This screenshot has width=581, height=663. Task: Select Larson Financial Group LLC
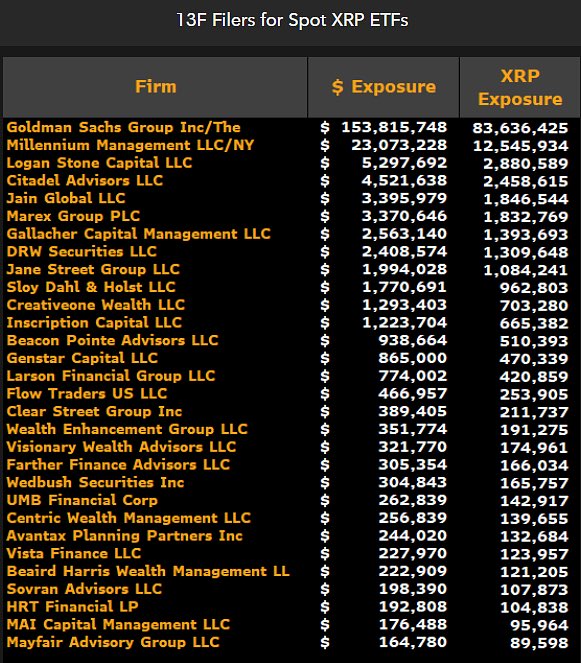pyautogui.click(x=111, y=376)
